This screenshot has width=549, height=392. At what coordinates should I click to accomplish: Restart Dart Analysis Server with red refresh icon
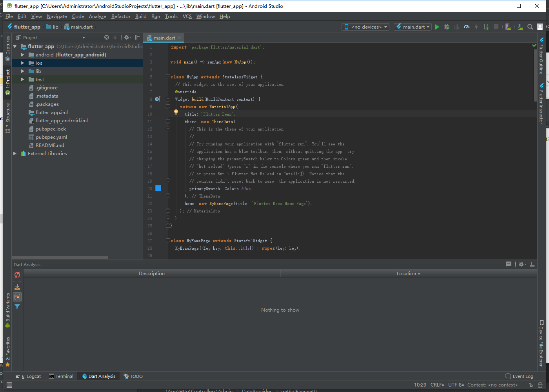click(17, 275)
